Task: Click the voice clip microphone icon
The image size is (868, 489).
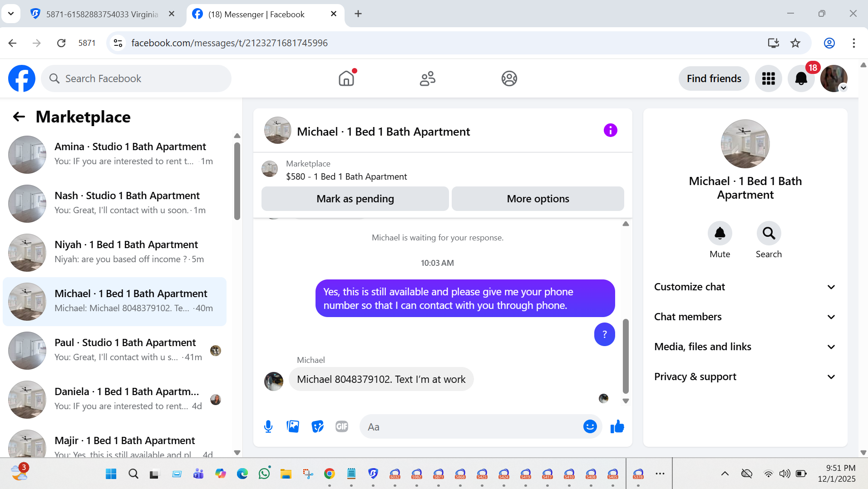Action: click(268, 427)
